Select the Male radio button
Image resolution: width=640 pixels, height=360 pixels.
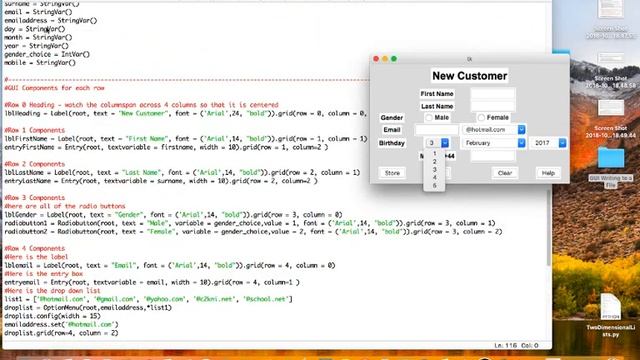tap(437, 118)
